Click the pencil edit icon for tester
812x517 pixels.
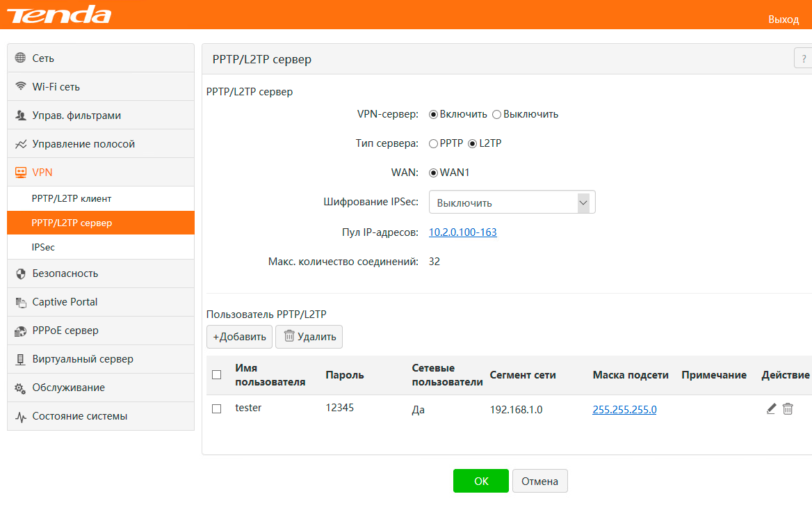point(771,409)
